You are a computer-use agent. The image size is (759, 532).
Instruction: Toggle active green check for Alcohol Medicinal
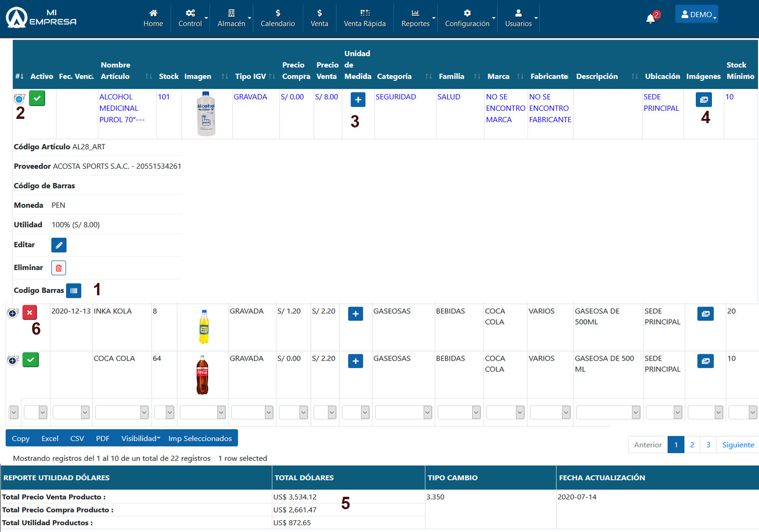point(37,98)
